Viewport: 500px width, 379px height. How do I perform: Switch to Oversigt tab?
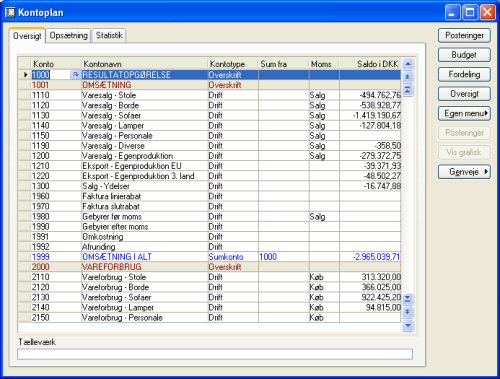coord(27,36)
